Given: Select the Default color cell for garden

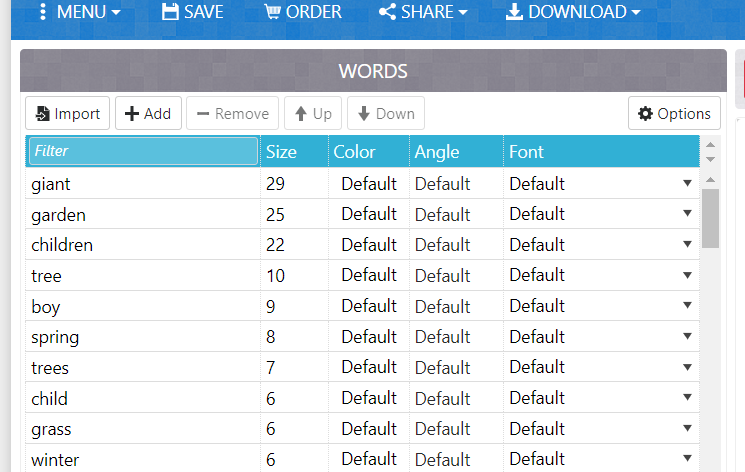Looking at the screenshot, I should [x=369, y=214].
